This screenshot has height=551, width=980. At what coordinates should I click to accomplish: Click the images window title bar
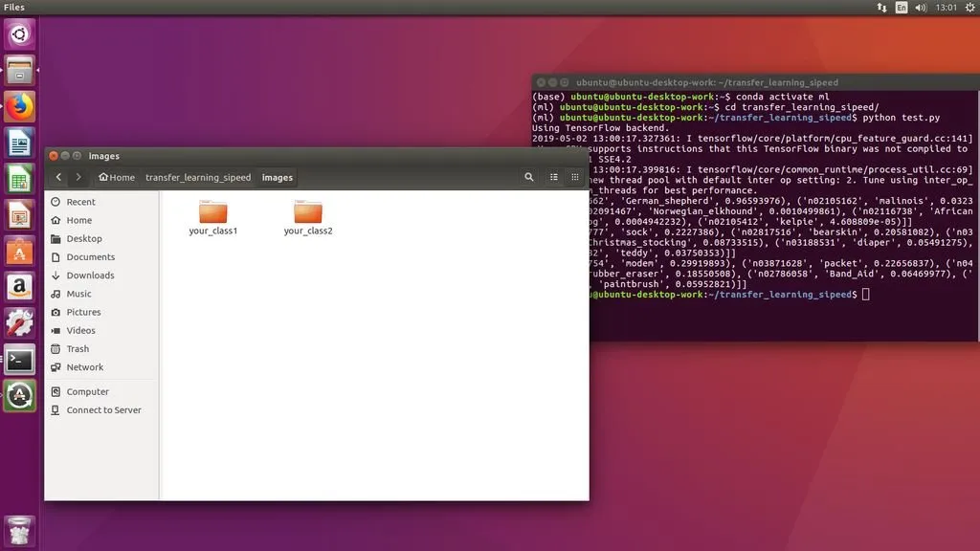[317, 156]
